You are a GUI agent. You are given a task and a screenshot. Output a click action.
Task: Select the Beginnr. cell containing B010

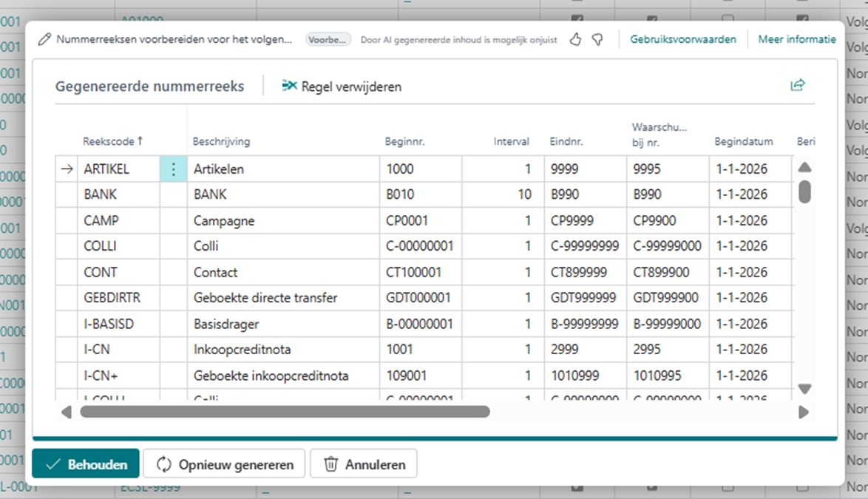(x=420, y=195)
